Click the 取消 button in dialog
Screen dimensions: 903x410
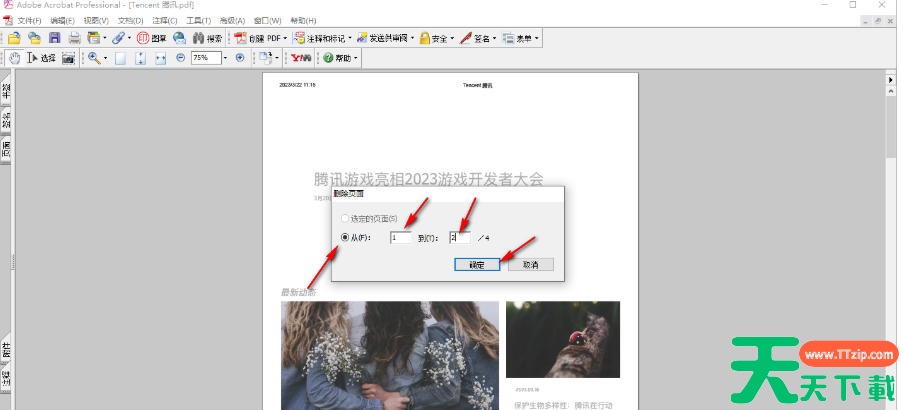(x=530, y=264)
